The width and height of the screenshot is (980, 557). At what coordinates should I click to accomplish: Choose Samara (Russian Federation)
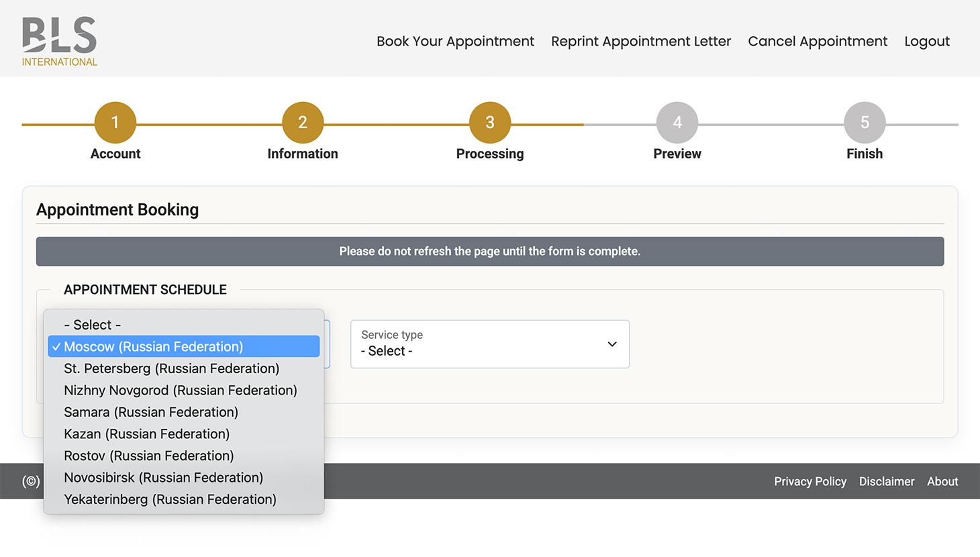tap(151, 412)
